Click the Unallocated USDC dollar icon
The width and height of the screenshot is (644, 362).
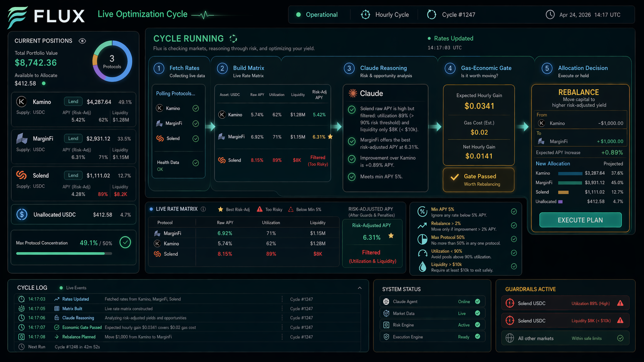(x=22, y=214)
